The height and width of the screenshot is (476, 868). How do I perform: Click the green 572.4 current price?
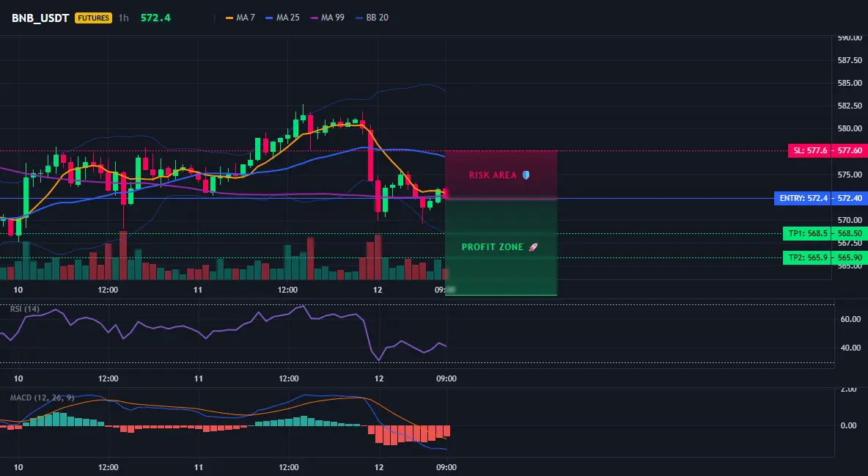[155, 18]
